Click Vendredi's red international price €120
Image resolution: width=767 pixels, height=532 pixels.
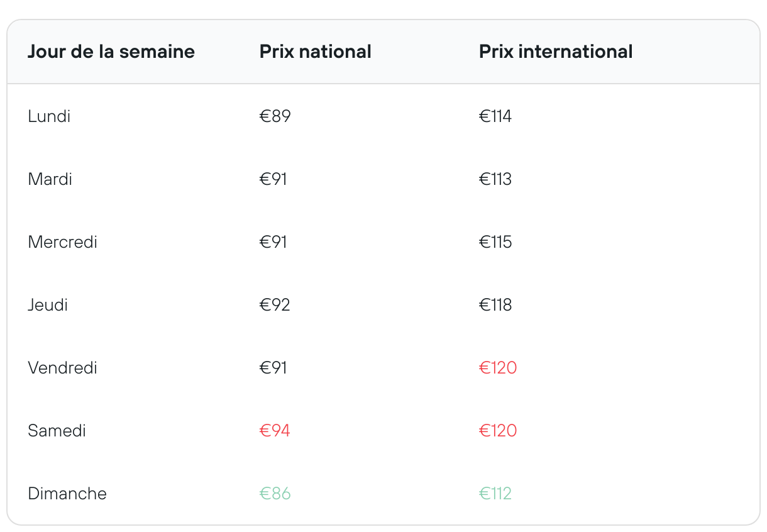pos(498,368)
